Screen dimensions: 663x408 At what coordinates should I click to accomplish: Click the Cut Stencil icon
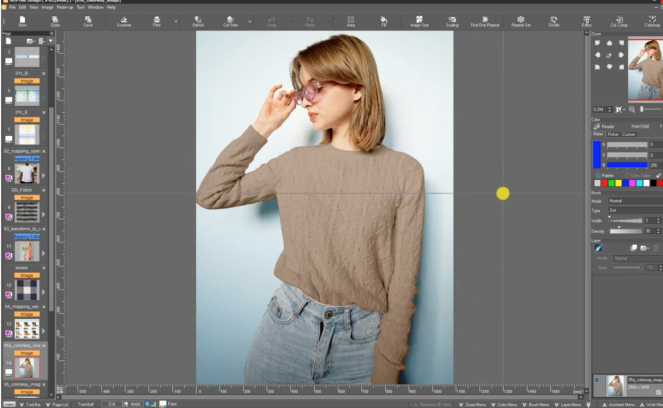[x=230, y=22]
